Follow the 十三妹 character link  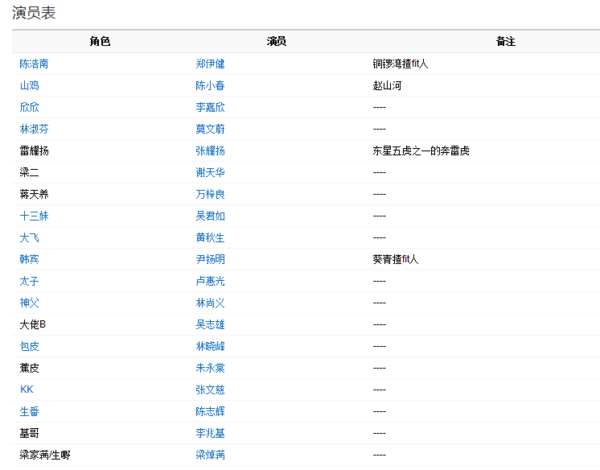coord(34,216)
